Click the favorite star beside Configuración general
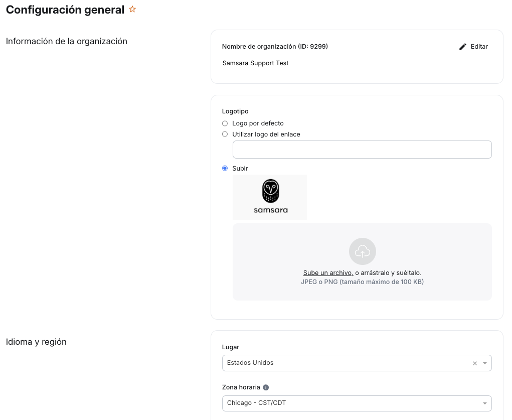 132,10
